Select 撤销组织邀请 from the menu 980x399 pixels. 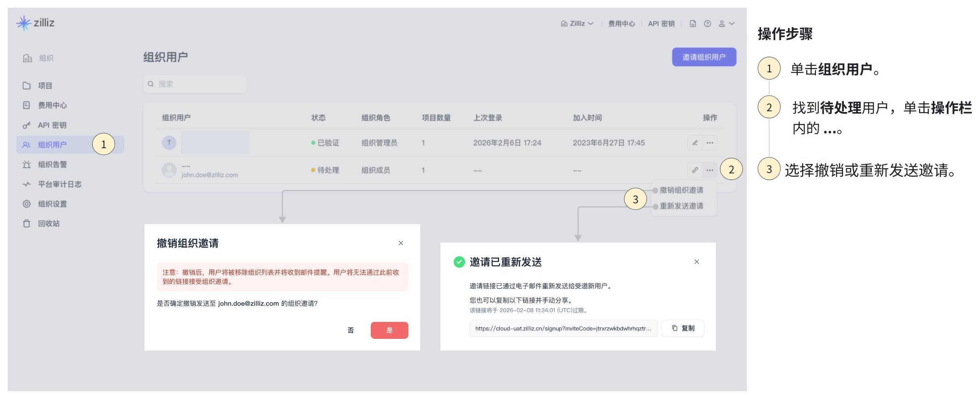(x=681, y=190)
